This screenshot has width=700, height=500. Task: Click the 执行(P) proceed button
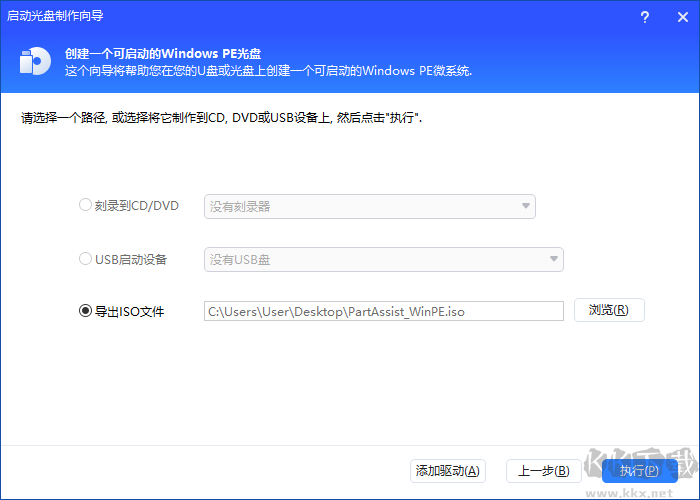(640, 471)
